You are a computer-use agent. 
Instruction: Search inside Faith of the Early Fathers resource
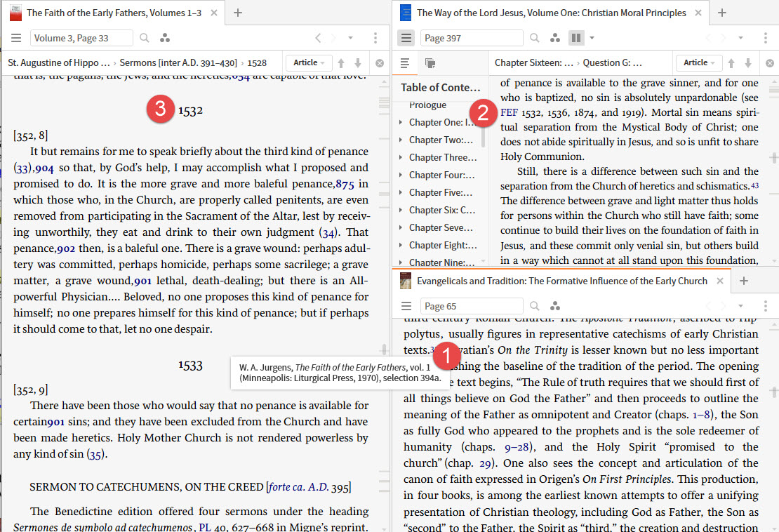[144, 38]
